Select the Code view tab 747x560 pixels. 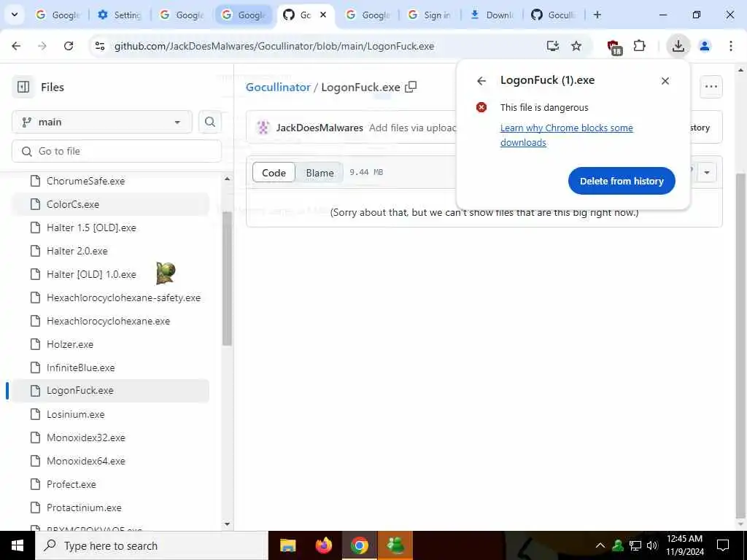tap(274, 172)
